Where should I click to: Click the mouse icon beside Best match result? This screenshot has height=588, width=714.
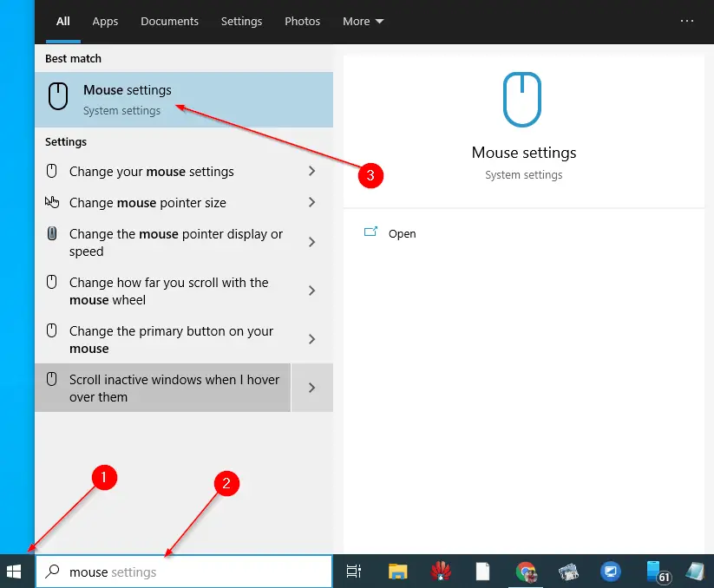[58, 96]
